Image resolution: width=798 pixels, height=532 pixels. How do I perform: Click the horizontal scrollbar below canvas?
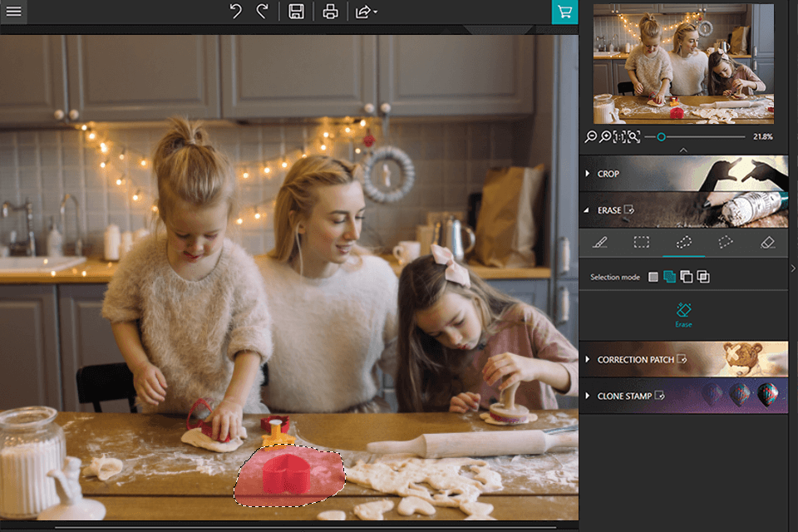pyautogui.click(x=305, y=527)
